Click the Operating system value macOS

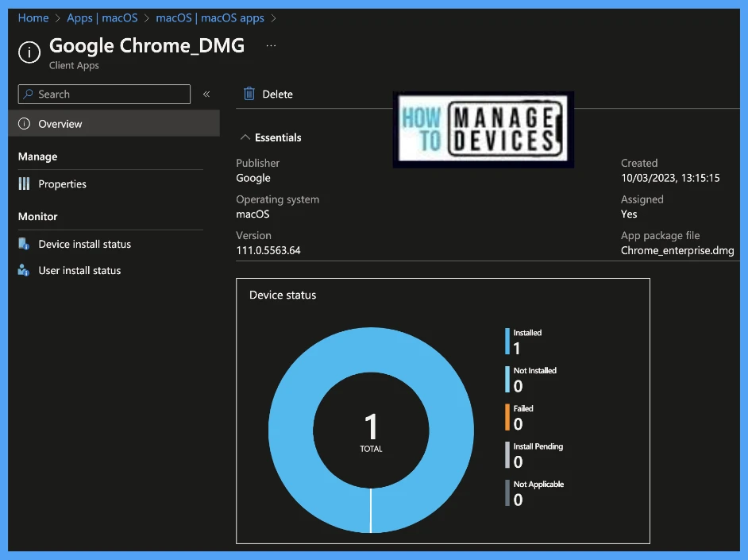(253, 214)
